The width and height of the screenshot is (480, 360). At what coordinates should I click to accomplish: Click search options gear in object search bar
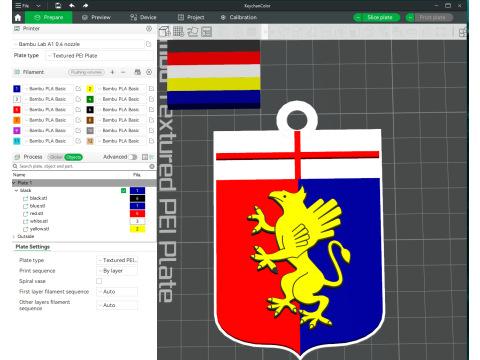click(152, 166)
